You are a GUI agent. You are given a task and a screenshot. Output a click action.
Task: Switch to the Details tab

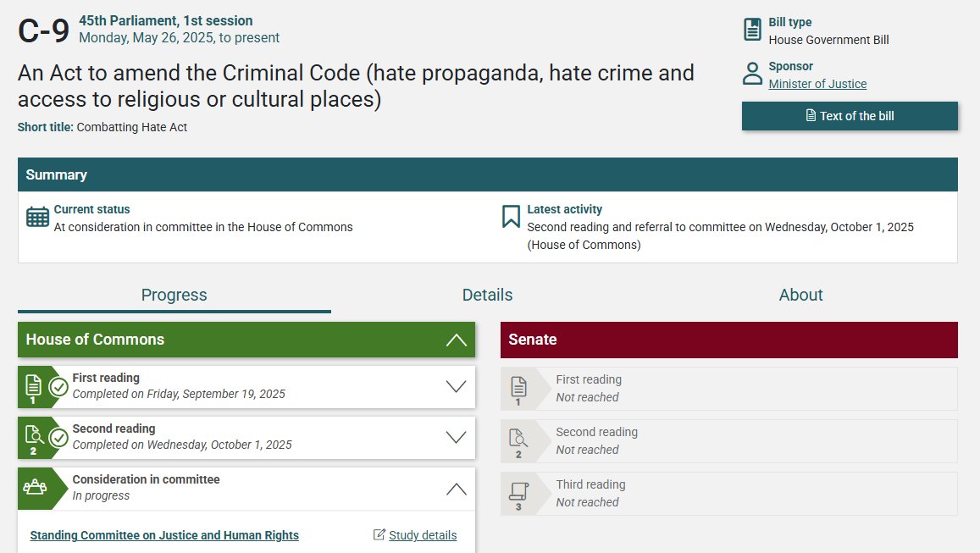487,295
